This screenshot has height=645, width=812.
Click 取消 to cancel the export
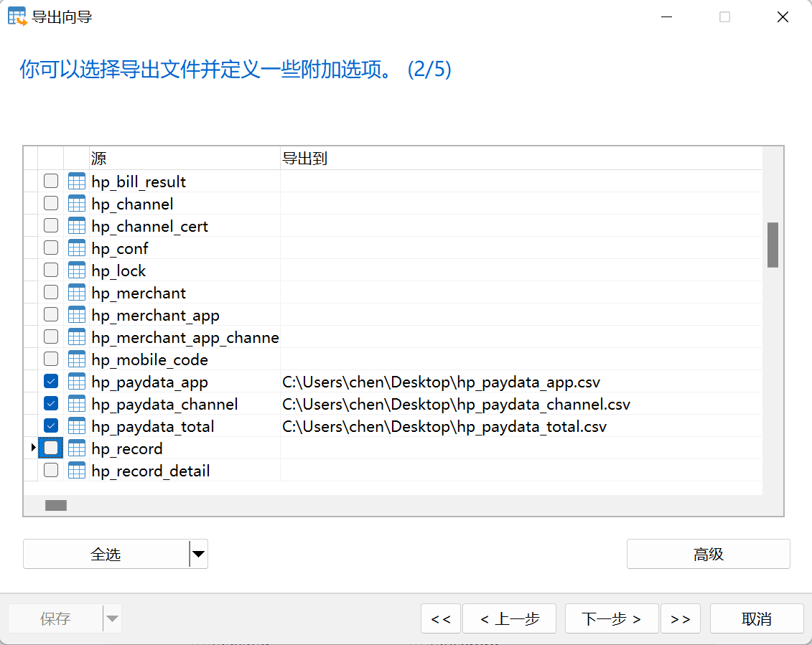click(756, 618)
